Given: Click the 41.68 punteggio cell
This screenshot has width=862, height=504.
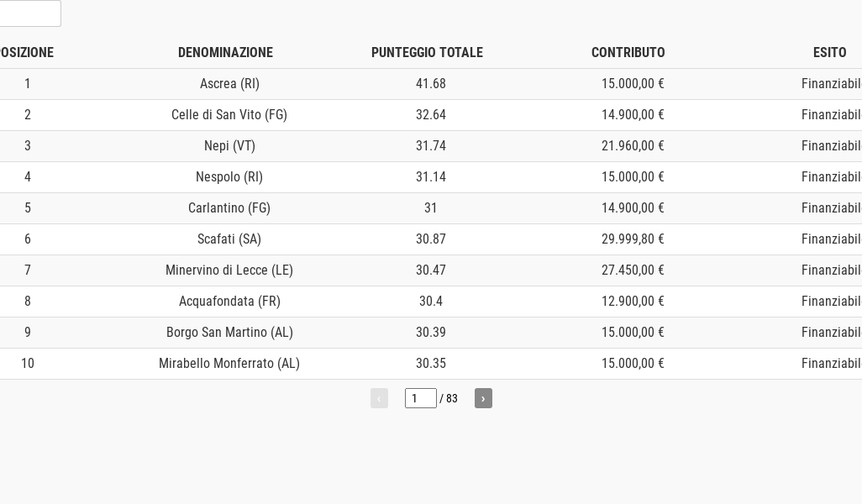Looking at the screenshot, I should tap(431, 84).
